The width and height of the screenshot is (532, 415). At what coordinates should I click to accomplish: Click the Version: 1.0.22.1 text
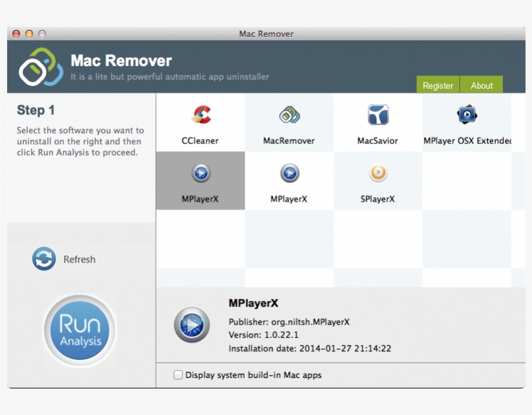pos(263,335)
